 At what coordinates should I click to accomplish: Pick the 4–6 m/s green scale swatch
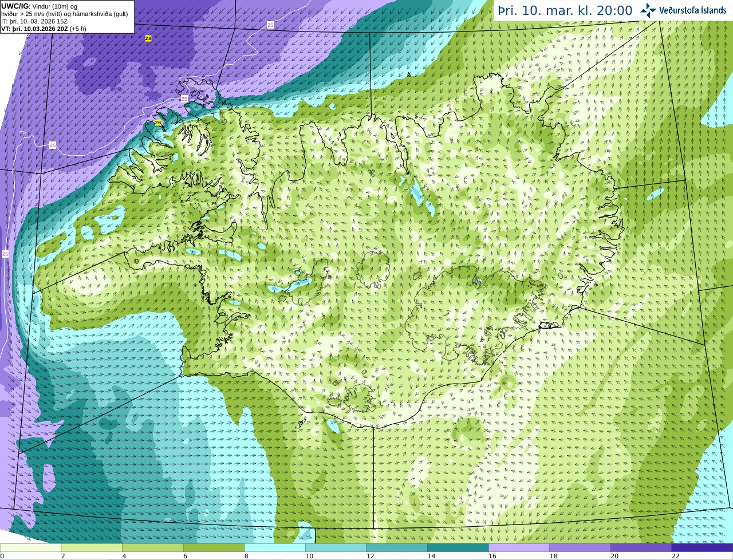click(x=152, y=547)
